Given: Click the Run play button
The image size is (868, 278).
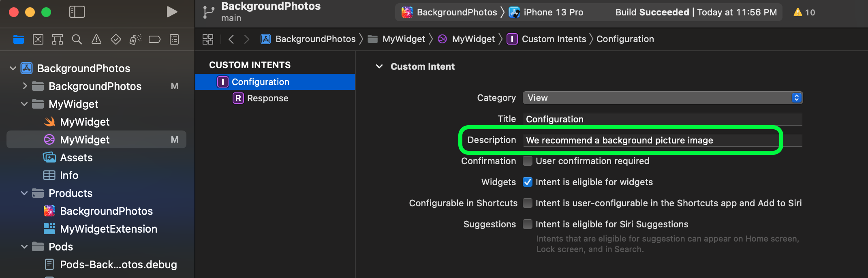Looking at the screenshot, I should [172, 12].
